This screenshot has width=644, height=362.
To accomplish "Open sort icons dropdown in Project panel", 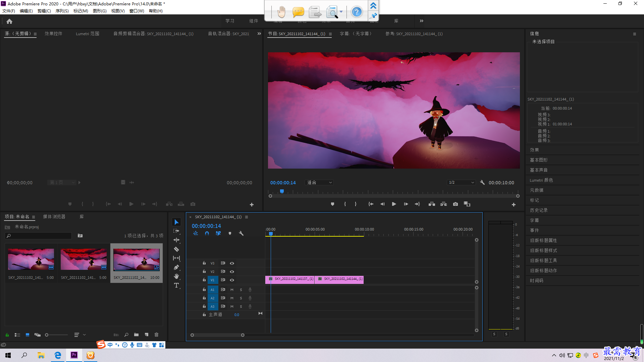I will 80,335.
